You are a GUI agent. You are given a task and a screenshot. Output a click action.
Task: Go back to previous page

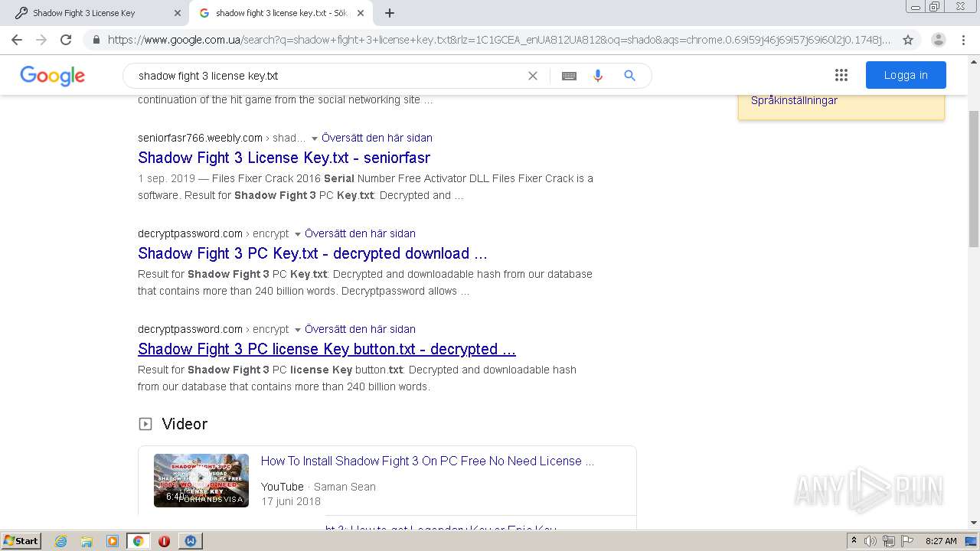click(17, 40)
